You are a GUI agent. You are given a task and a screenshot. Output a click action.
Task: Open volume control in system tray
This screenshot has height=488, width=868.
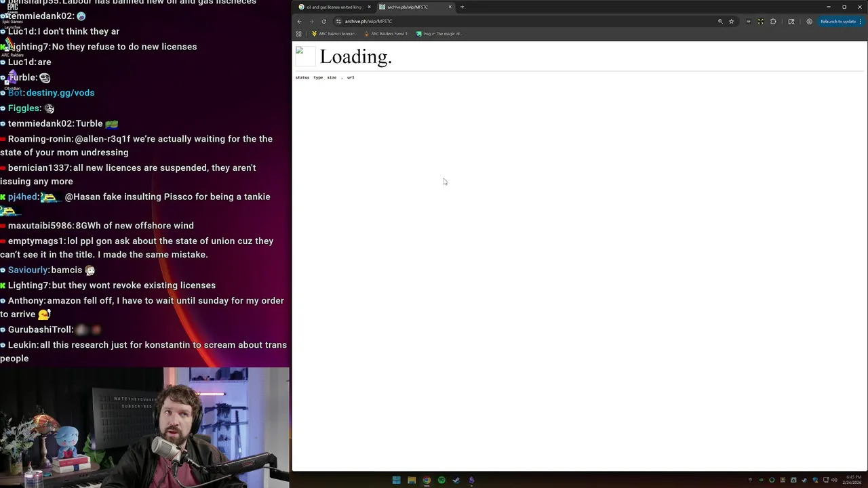(834, 480)
